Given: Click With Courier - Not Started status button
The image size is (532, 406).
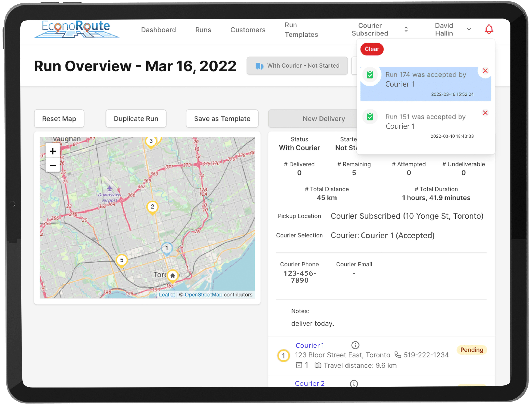Looking at the screenshot, I should point(297,66).
